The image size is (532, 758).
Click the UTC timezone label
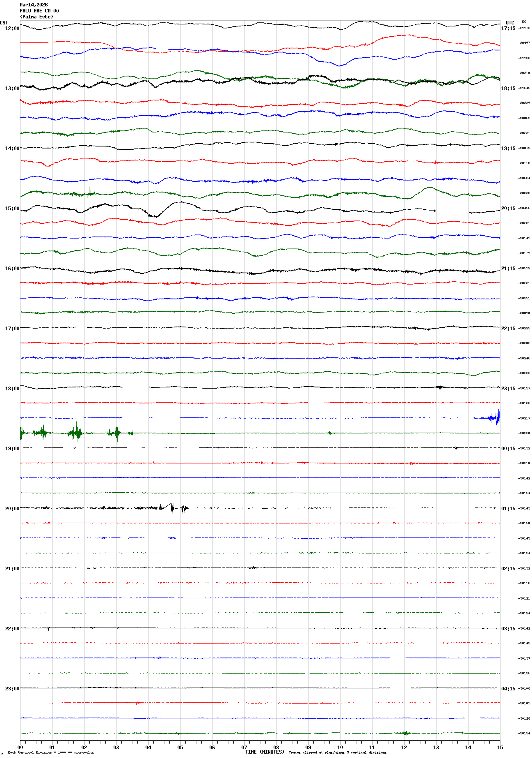pos(510,23)
